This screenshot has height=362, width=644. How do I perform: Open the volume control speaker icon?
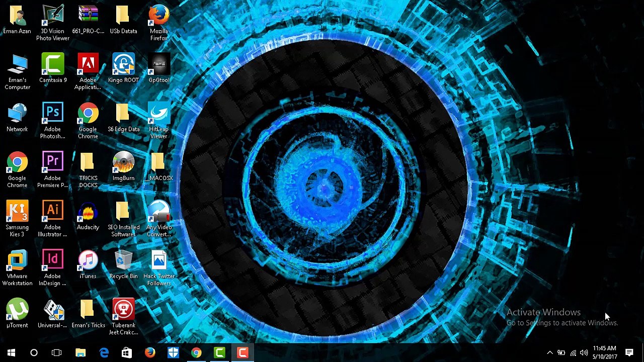(x=584, y=352)
